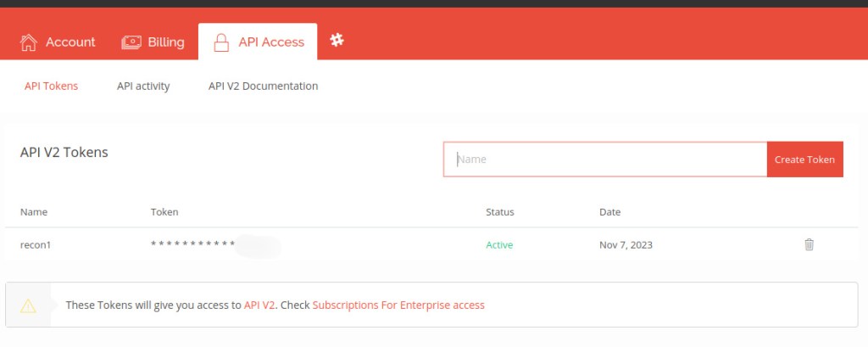
Task: Click the masked token value for recon1
Action: [x=193, y=244]
